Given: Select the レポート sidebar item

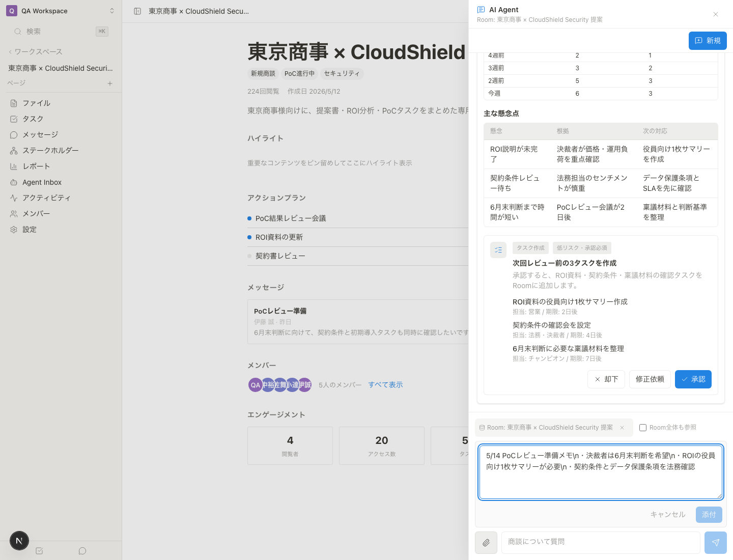Looking at the screenshot, I should [61, 166].
